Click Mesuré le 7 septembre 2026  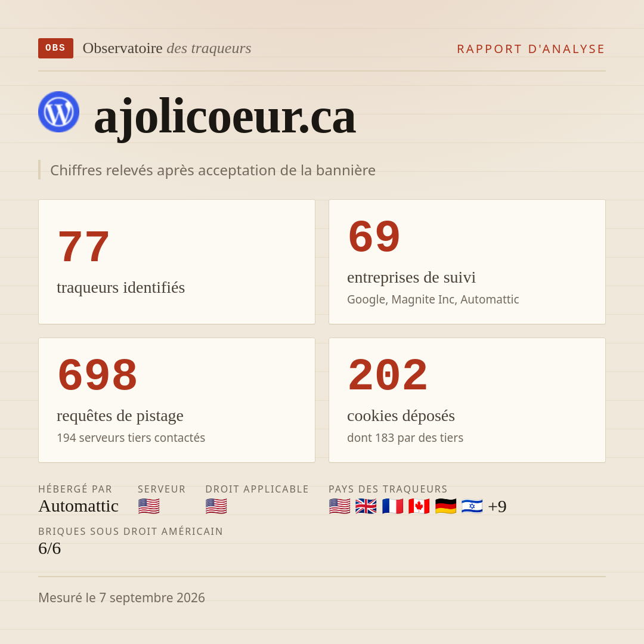(122, 597)
